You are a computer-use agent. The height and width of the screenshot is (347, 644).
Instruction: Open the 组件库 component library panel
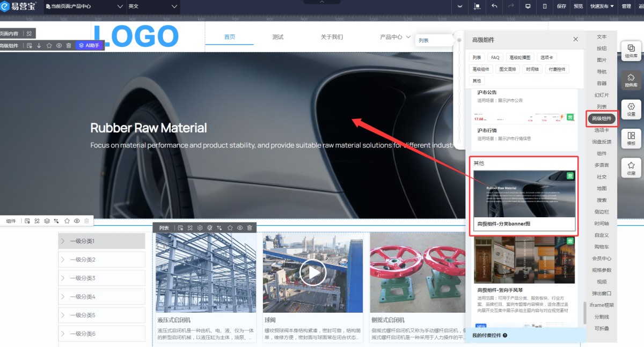tap(631, 50)
